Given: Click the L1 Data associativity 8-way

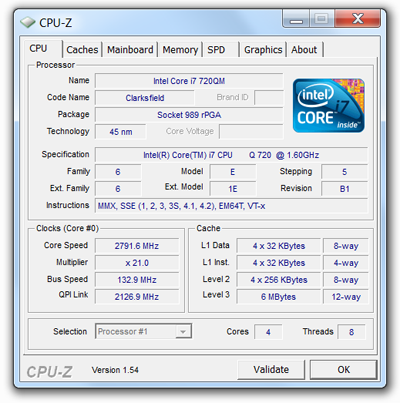Looking at the screenshot, I should 346,246.
